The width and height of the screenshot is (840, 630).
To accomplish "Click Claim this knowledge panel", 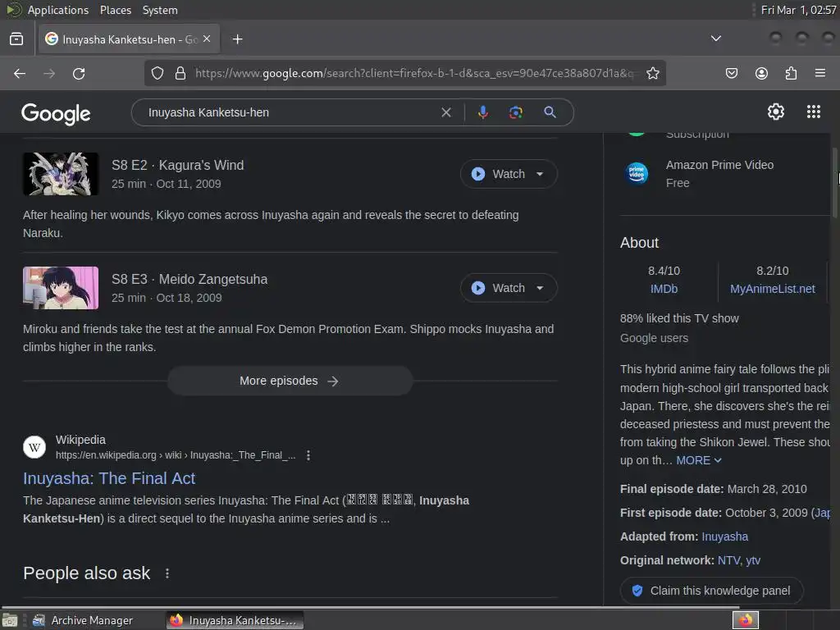I will tap(711, 591).
